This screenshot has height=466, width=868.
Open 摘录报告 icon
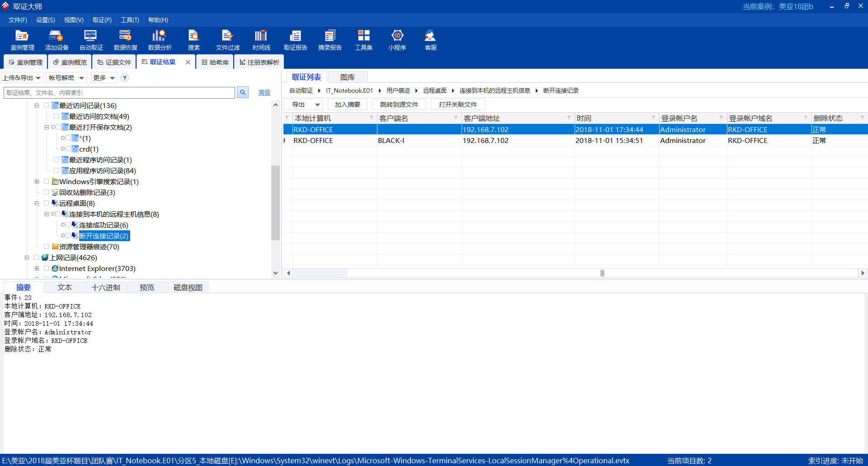(330, 40)
